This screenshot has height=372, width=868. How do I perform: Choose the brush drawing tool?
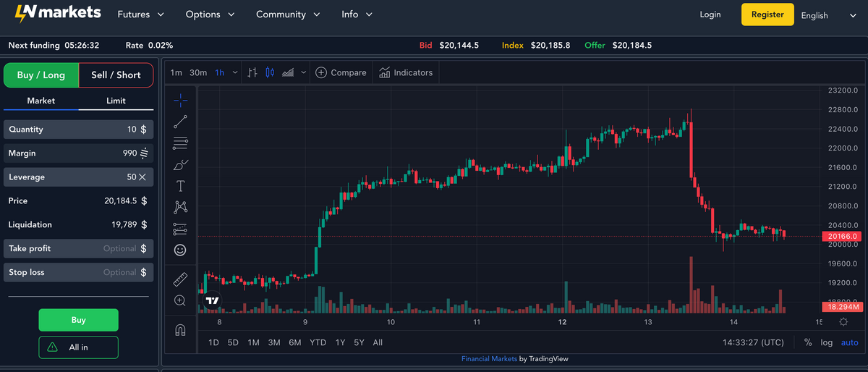(180, 164)
